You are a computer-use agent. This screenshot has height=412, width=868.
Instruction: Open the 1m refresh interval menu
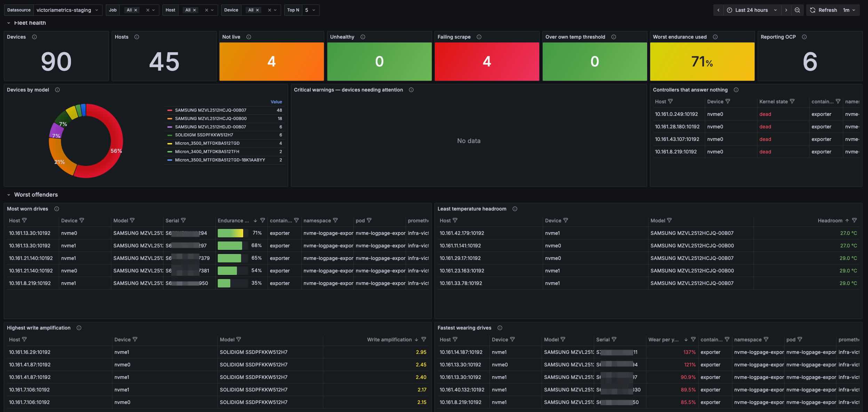click(849, 10)
